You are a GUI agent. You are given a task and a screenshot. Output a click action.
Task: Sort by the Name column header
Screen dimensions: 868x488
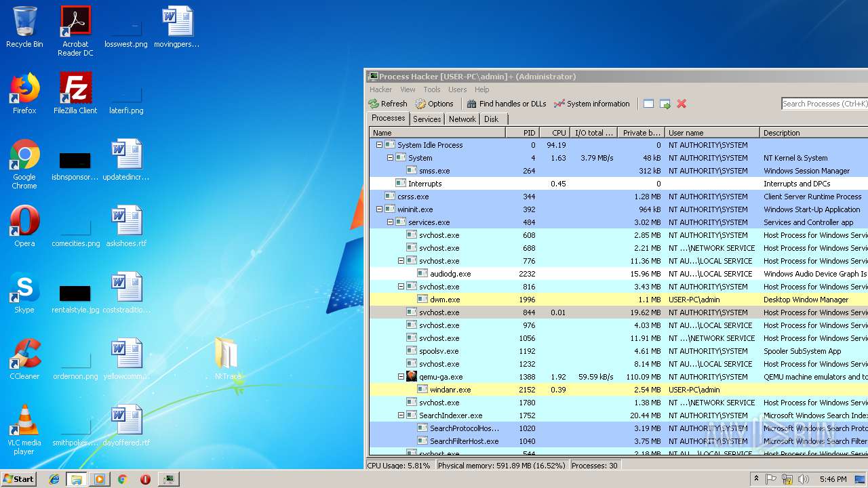click(437, 132)
